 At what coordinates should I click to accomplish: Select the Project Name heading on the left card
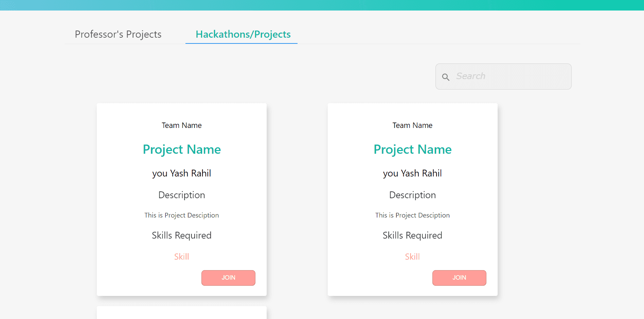click(181, 149)
